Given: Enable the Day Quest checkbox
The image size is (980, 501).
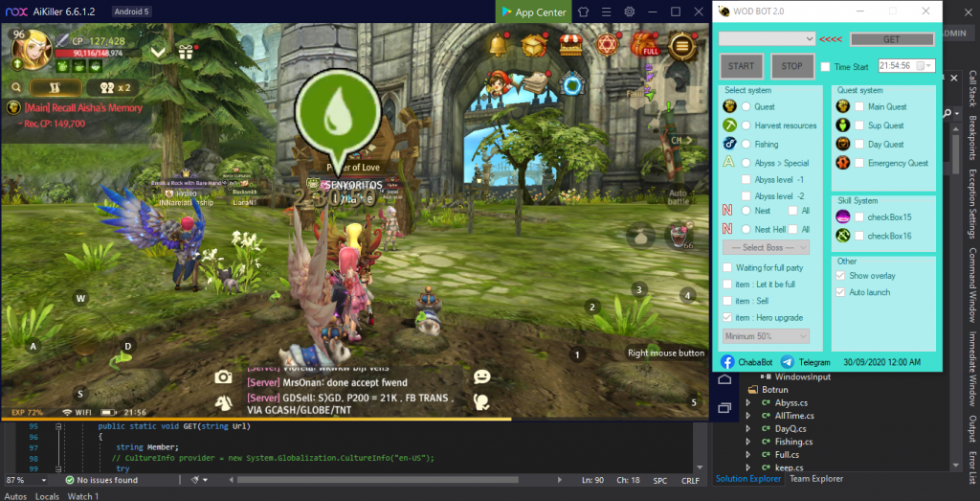Looking at the screenshot, I should (860, 144).
